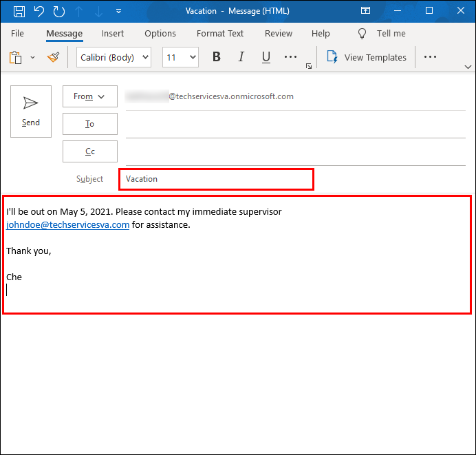Activate the Format Painter brush
This screenshot has width=476, height=455.
[x=54, y=57]
